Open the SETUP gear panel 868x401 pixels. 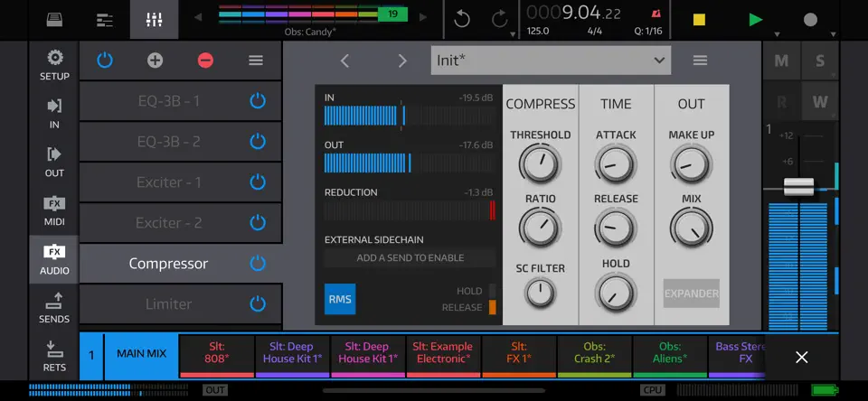coord(54,65)
